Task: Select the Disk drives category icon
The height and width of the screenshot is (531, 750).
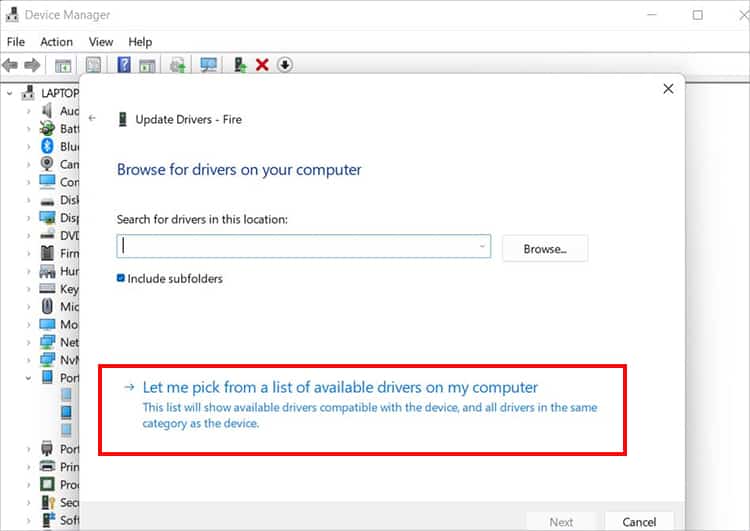Action: click(47, 201)
